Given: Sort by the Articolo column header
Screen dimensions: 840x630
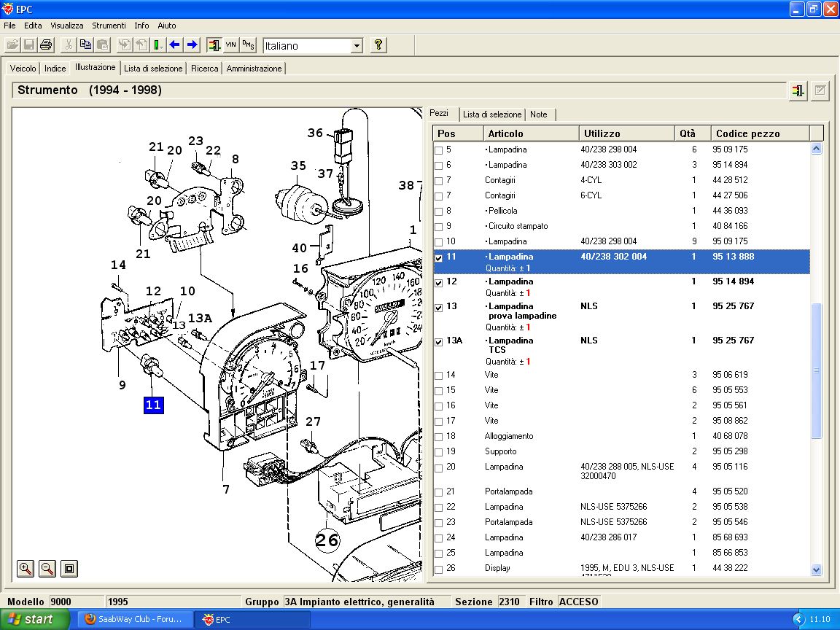Looking at the screenshot, I should click(x=531, y=133).
